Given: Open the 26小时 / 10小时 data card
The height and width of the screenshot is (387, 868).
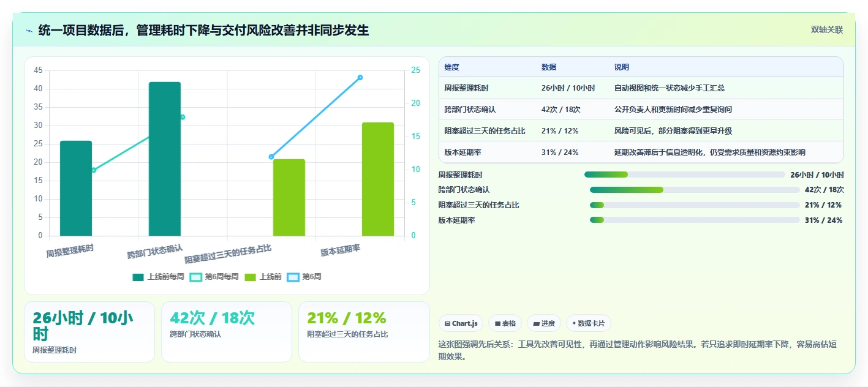Looking at the screenshot, I should [x=89, y=332].
